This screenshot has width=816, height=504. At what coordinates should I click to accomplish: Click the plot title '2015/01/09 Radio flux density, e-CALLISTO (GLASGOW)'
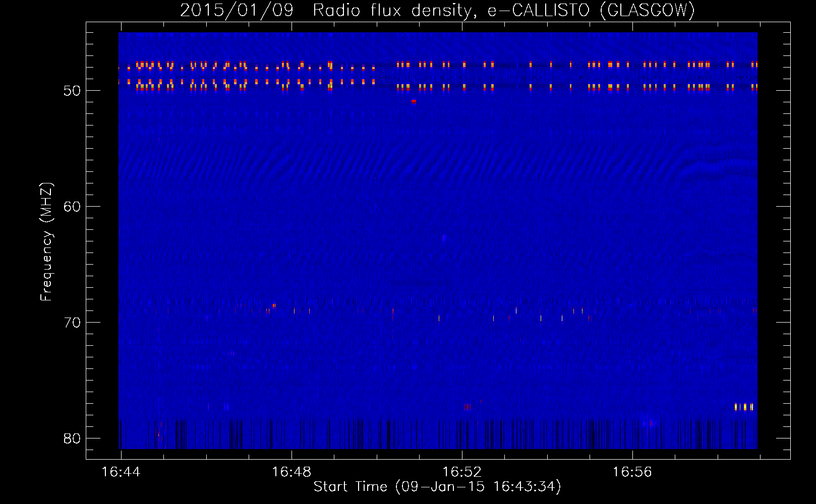pos(437,10)
